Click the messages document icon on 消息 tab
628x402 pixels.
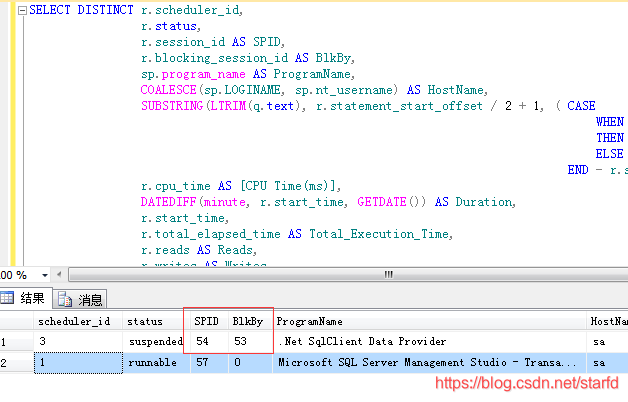(65, 299)
